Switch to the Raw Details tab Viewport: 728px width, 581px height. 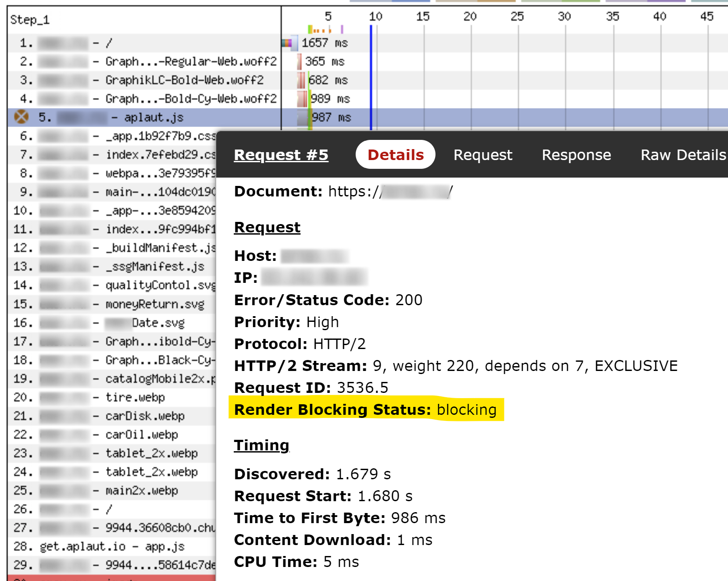[683, 155]
